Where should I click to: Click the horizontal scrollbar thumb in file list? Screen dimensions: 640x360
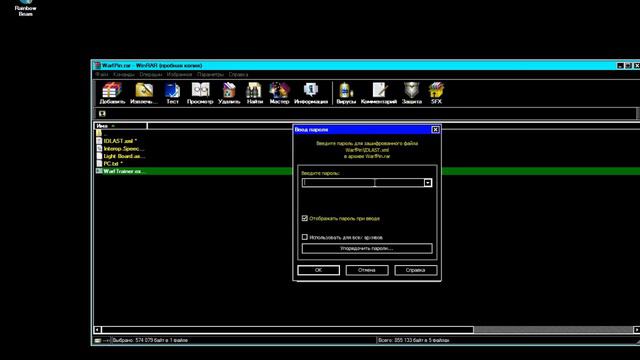288,329
